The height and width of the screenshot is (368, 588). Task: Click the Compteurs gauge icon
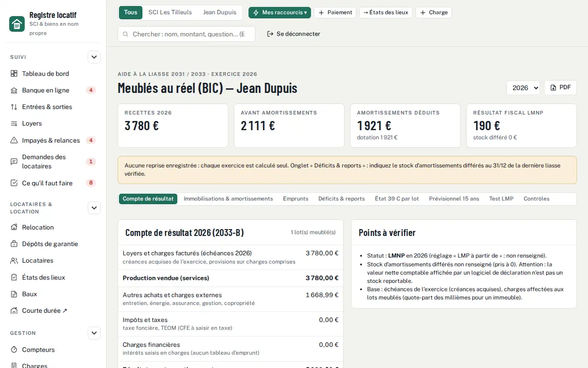click(x=14, y=350)
